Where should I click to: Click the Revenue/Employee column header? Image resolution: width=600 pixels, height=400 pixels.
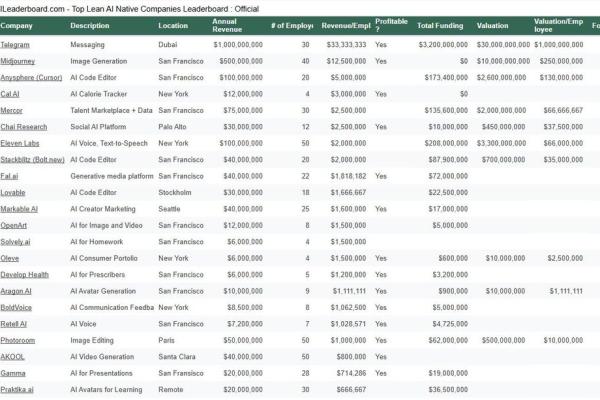(346, 26)
